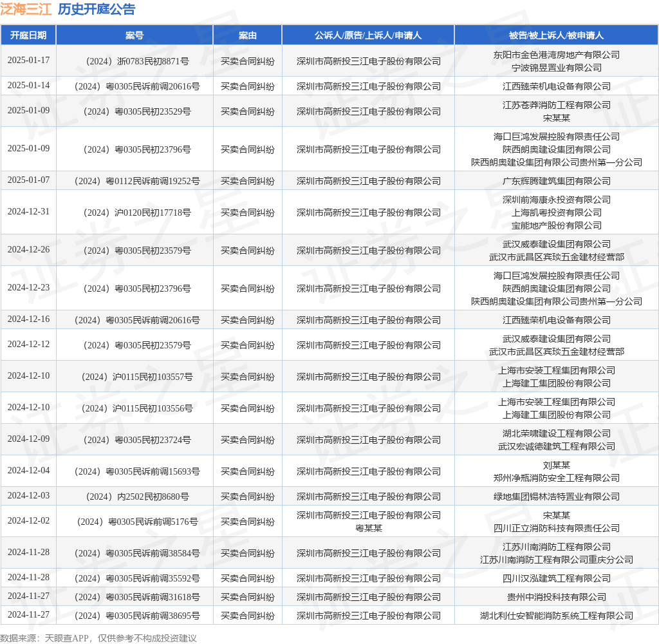Click 上海凯粤投资有限公司
The image size is (659, 644).
(x=557, y=213)
